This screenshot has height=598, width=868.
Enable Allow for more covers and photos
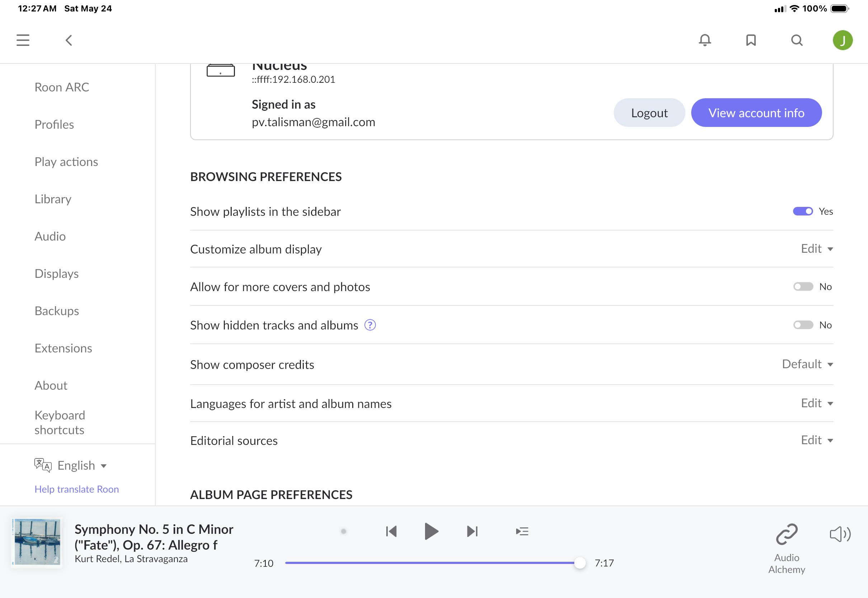point(803,287)
